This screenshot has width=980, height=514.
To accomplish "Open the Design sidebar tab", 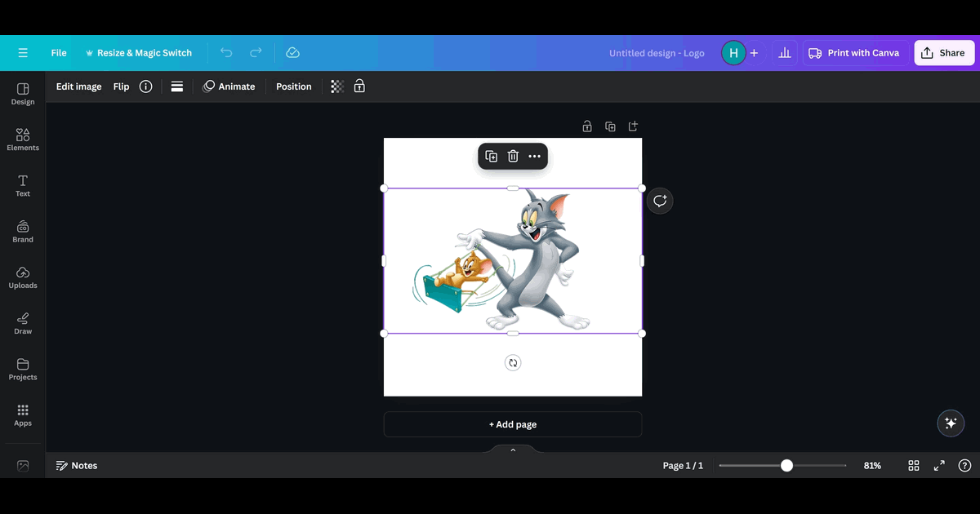I will coord(23,94).
